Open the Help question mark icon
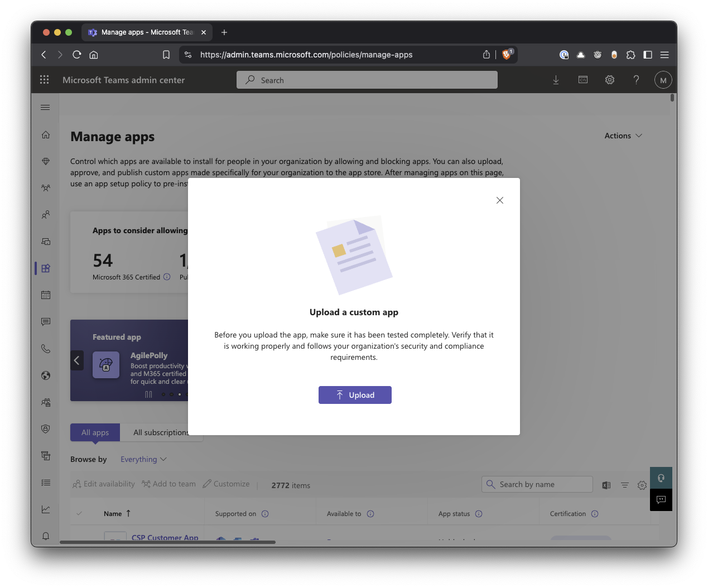The height and width of the screenshot is (588, 708). 636,80
